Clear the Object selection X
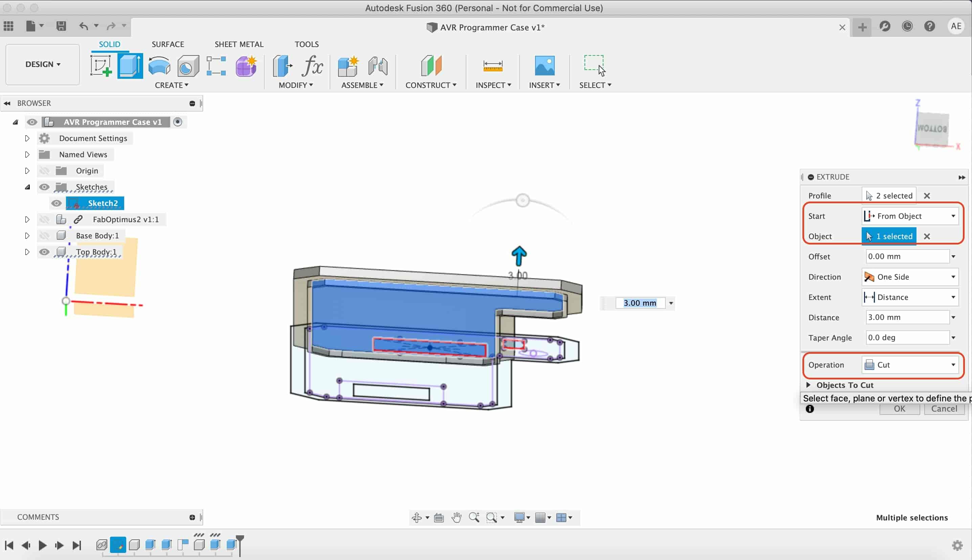Image resolution: width=972 pixels, height=560 pixels. click(x=927, y=236)
